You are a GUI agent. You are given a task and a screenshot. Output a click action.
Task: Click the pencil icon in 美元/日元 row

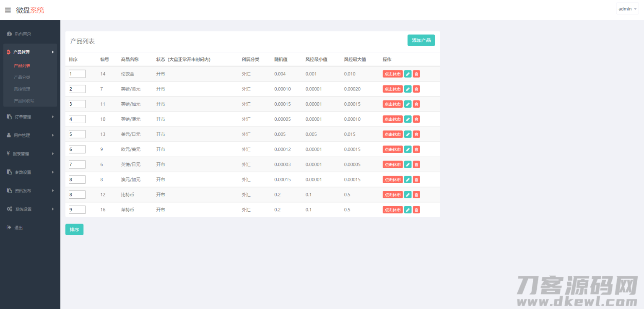[x=408, y=134]
